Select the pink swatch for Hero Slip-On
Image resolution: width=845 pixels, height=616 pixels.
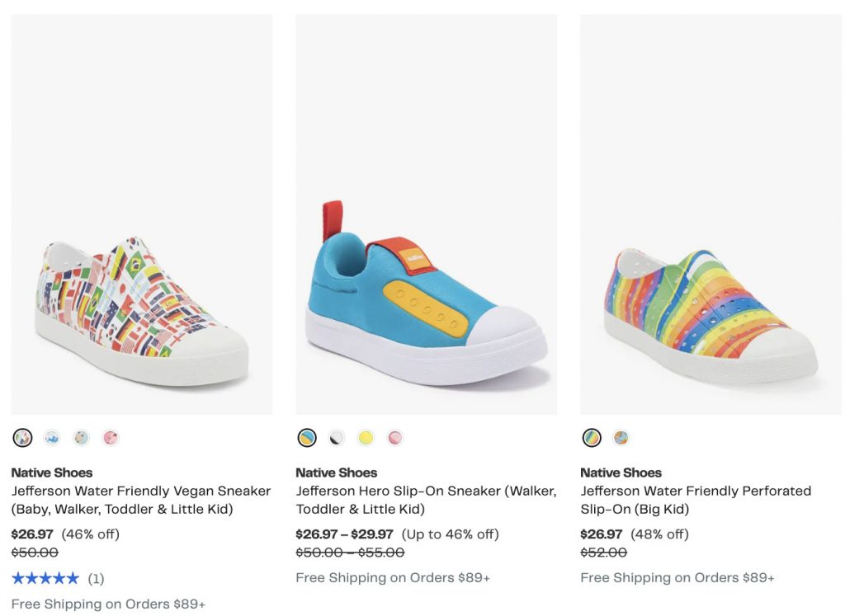click(x=395, y=438)
